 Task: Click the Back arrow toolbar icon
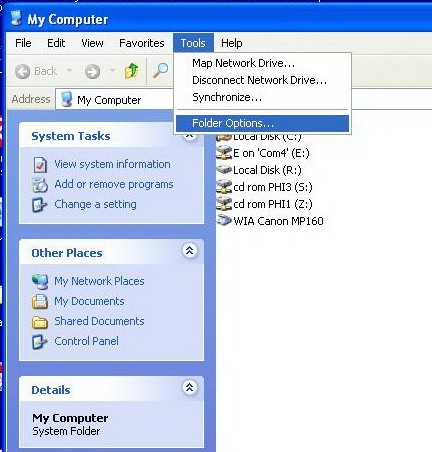23,71
